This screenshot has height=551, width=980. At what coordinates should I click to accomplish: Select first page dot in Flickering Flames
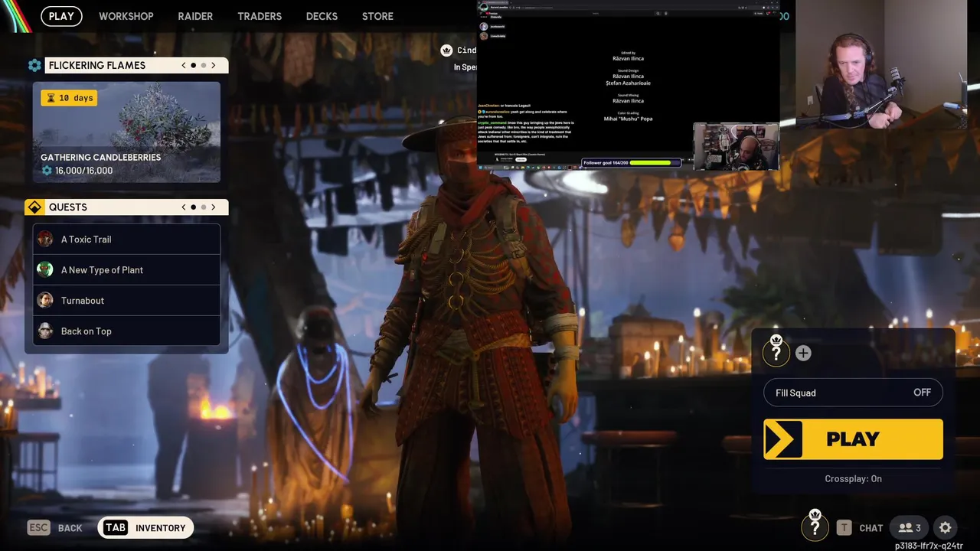(x=194, y=66)
